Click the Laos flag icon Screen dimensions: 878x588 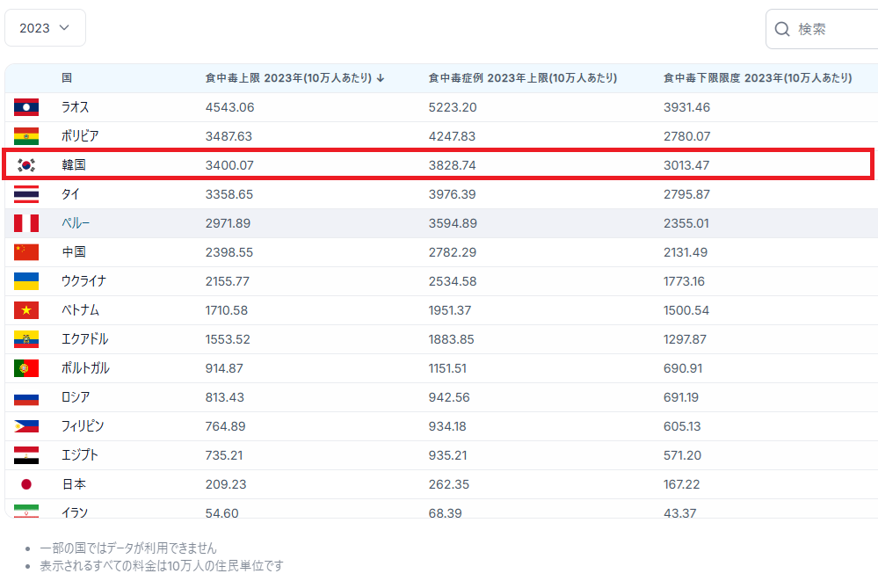click(26, 107)
